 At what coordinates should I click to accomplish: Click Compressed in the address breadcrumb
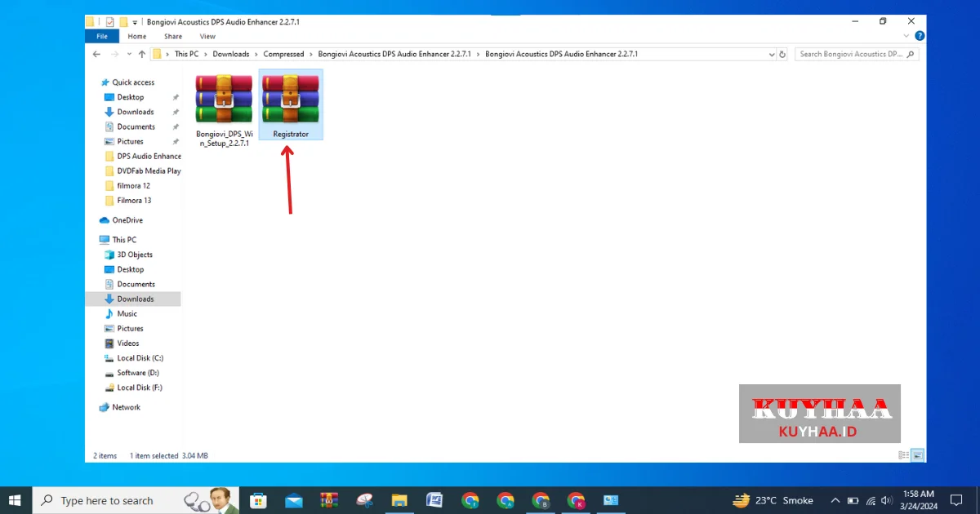click(x=283, y=54)
